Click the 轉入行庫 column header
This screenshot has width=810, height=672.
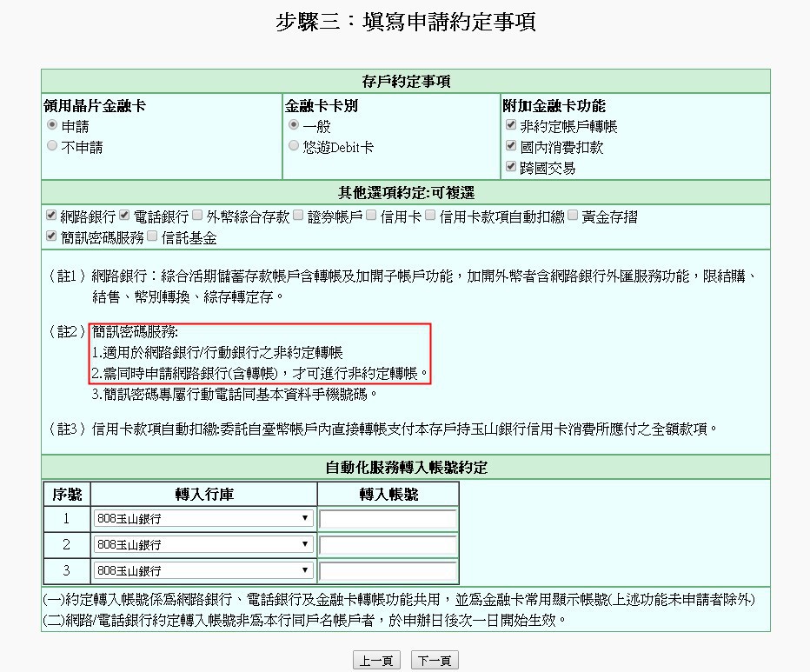coord(204,495)
